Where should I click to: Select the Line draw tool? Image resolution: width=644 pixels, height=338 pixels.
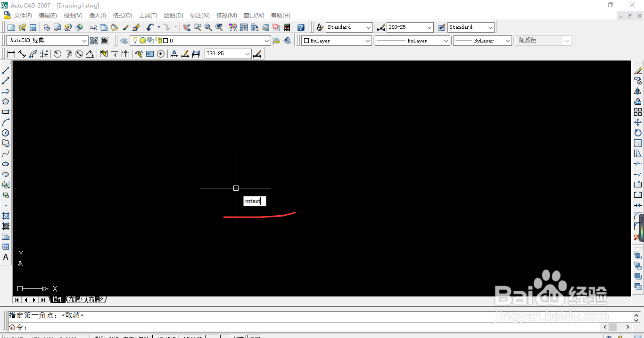click(6, 70)
